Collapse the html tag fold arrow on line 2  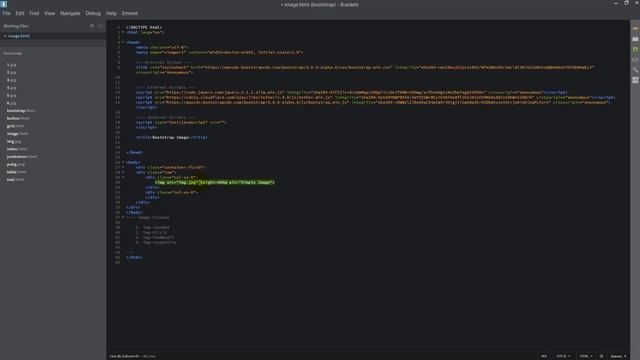click(123, 32)
